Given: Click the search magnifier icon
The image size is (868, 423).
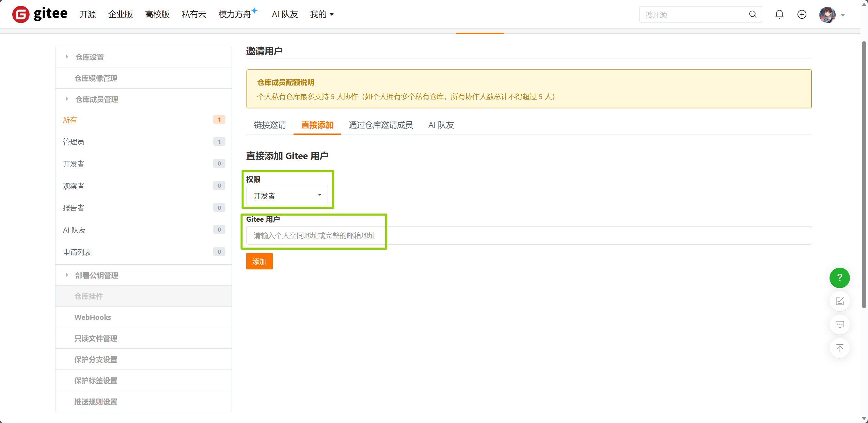Looking at the screenshot, I should [753, 14].
